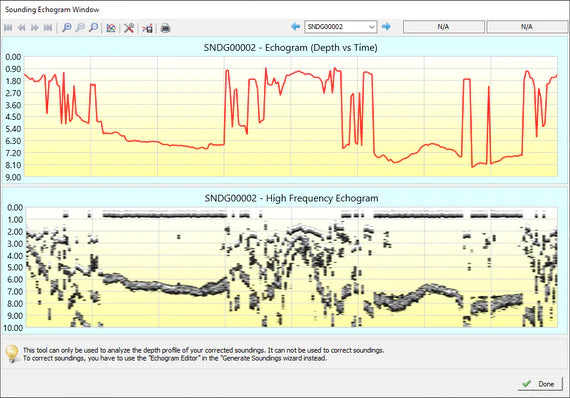
Task: Click the first N/A status field
Action: coord(443,27)
